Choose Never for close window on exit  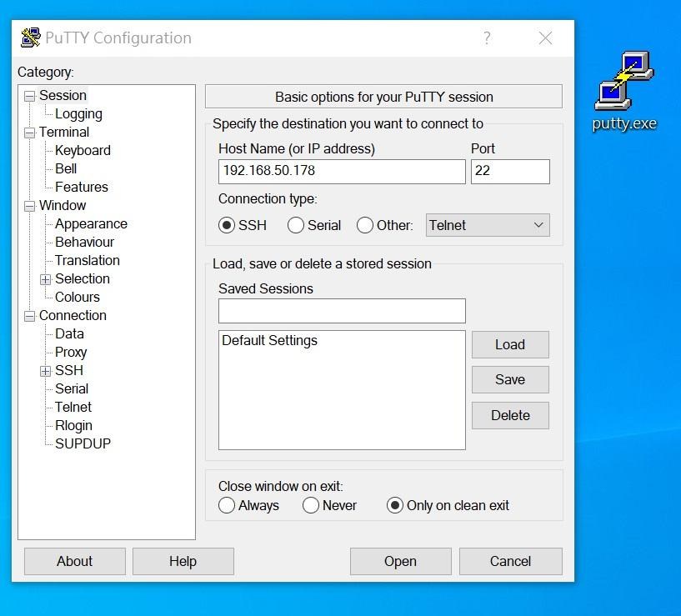pyautogui.click(x=311, y=505)
